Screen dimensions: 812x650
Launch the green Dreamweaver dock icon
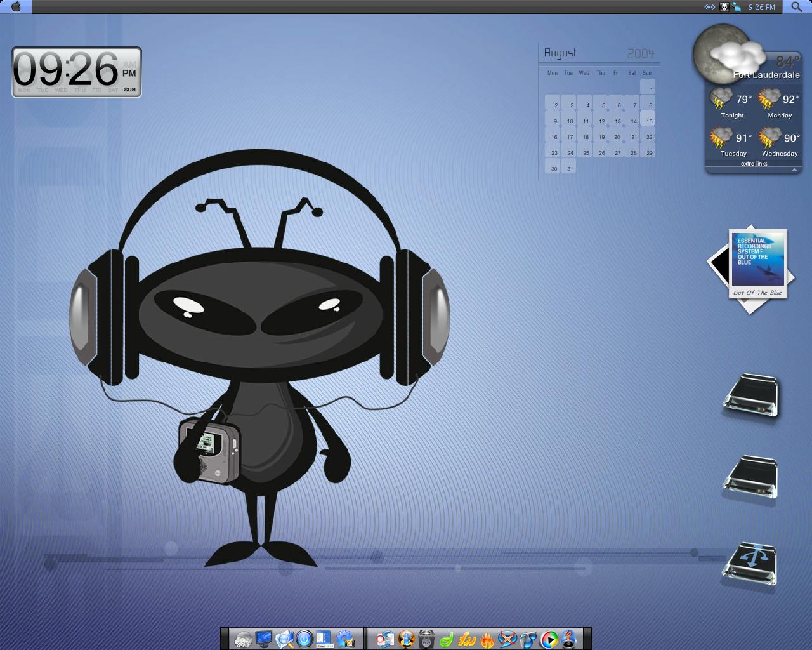447,639
